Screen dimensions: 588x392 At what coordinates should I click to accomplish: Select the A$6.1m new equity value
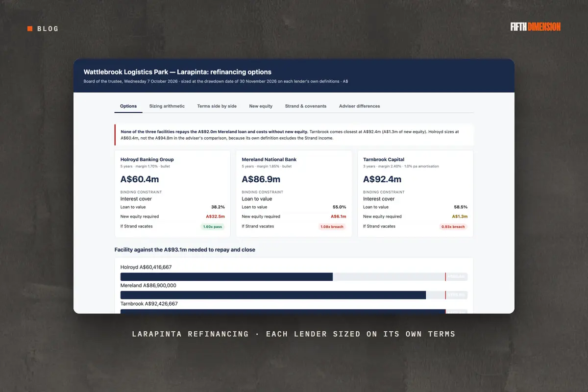point(338,217)
